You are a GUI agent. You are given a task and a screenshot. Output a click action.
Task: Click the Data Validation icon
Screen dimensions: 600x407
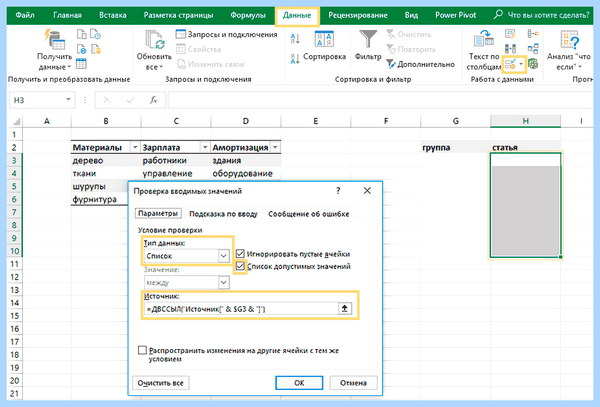pos(510,64)
